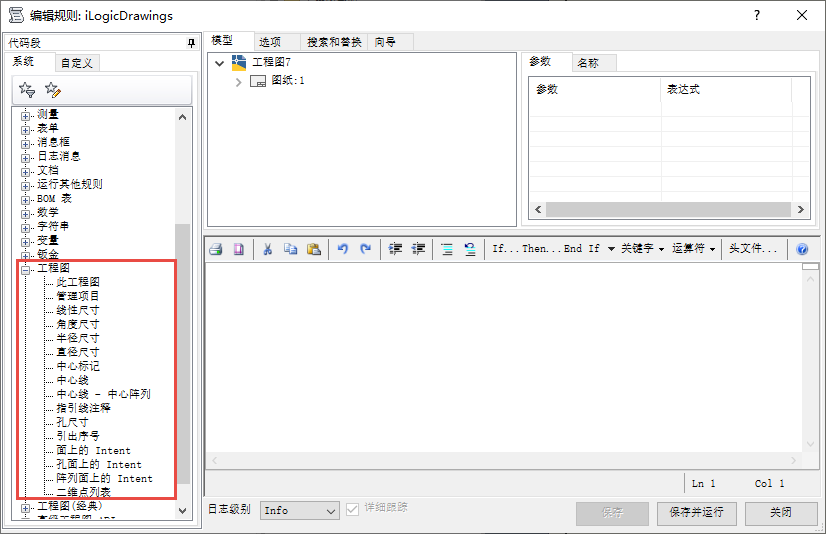Click the parameter table horizontal scrollbar
Viewport: 826px width, 534px height.
pos(668,209)
